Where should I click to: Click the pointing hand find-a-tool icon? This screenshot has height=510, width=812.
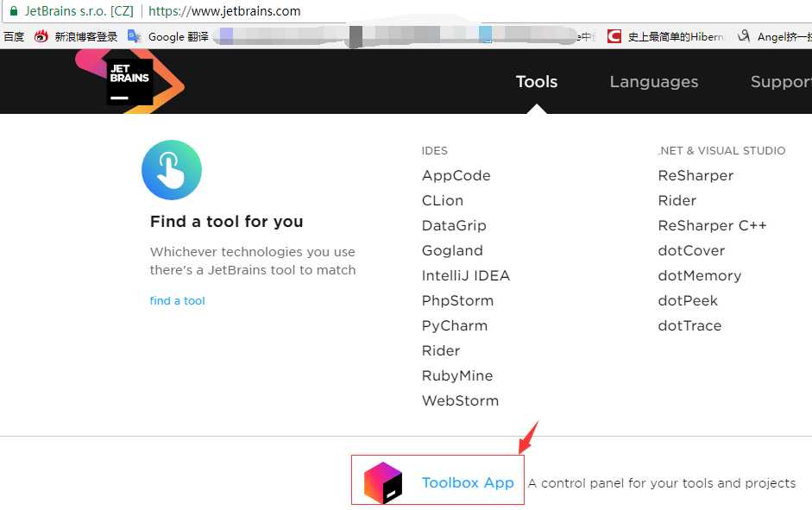(172, 170)
